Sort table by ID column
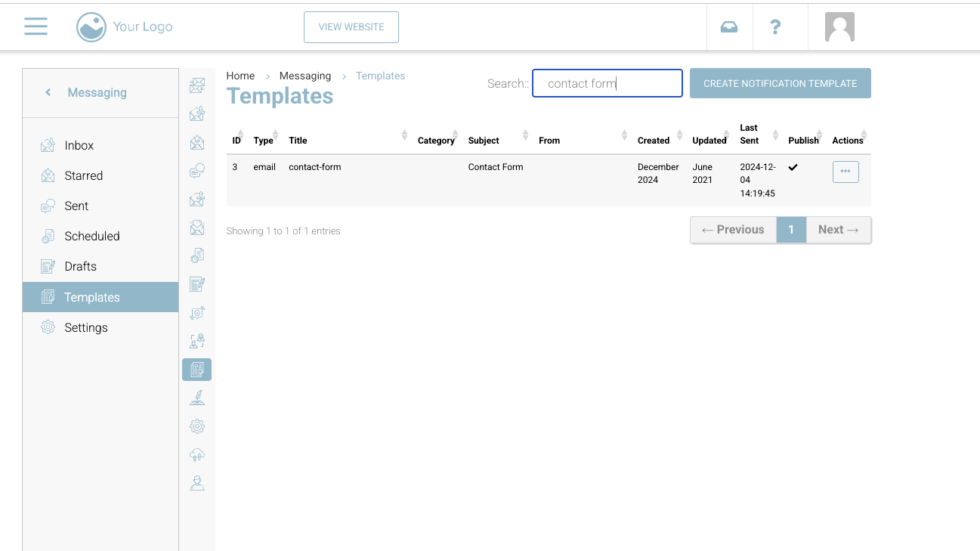This screenshot has width=980, height=551. click(x=236, y=140)
